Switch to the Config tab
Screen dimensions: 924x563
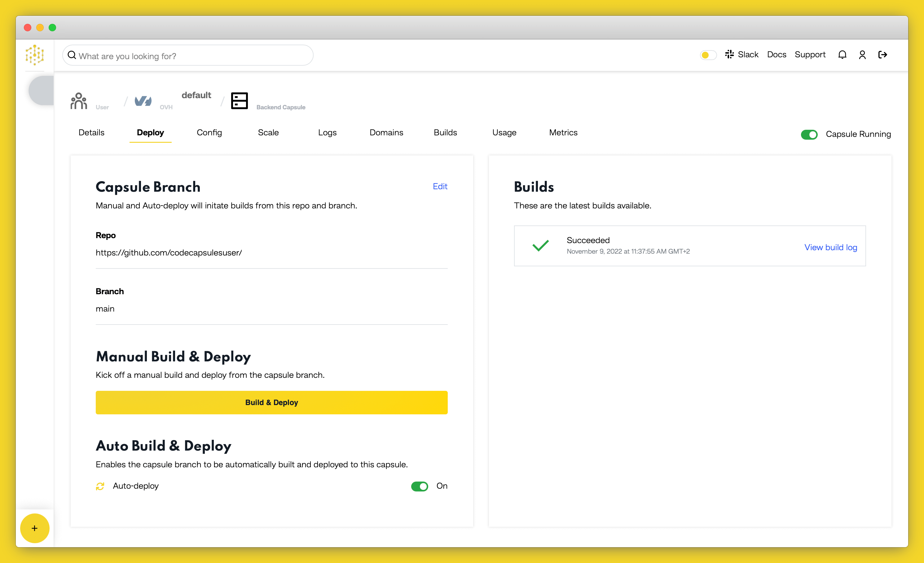209,132
